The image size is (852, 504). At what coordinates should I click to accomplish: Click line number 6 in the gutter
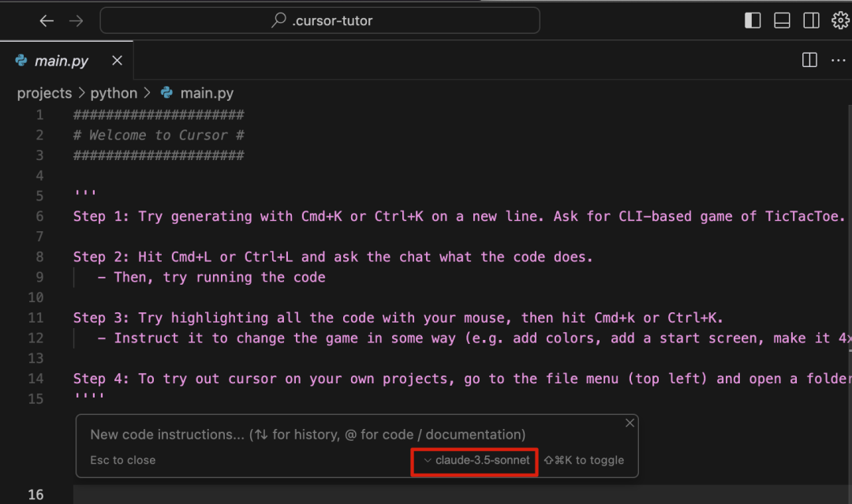(39, 216)
